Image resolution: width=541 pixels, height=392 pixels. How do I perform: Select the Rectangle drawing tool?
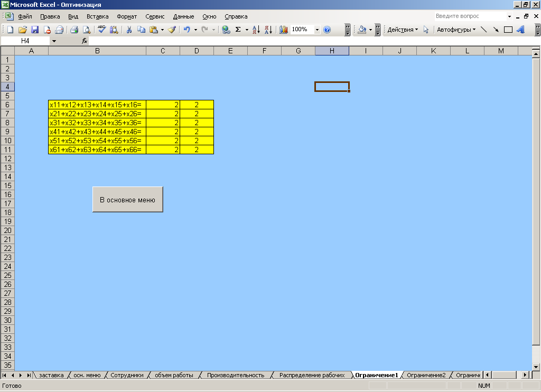pyautogui.click(x=508, y=30)
